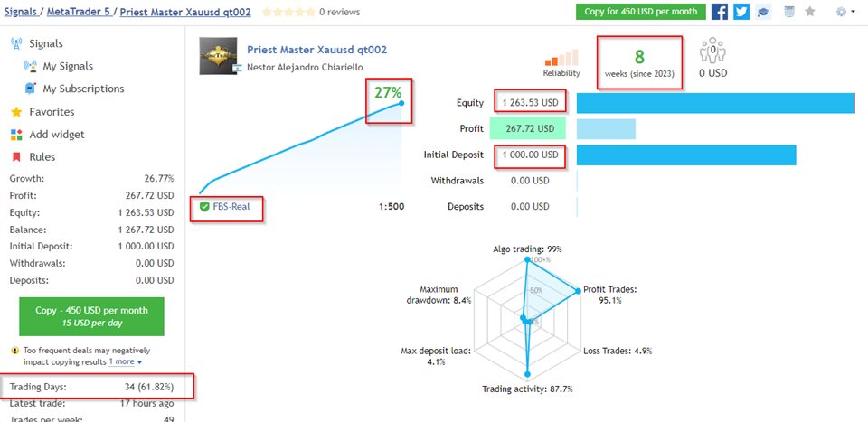Click the 'Copy for 450 USD per month' button

click(x=640, y=12)
